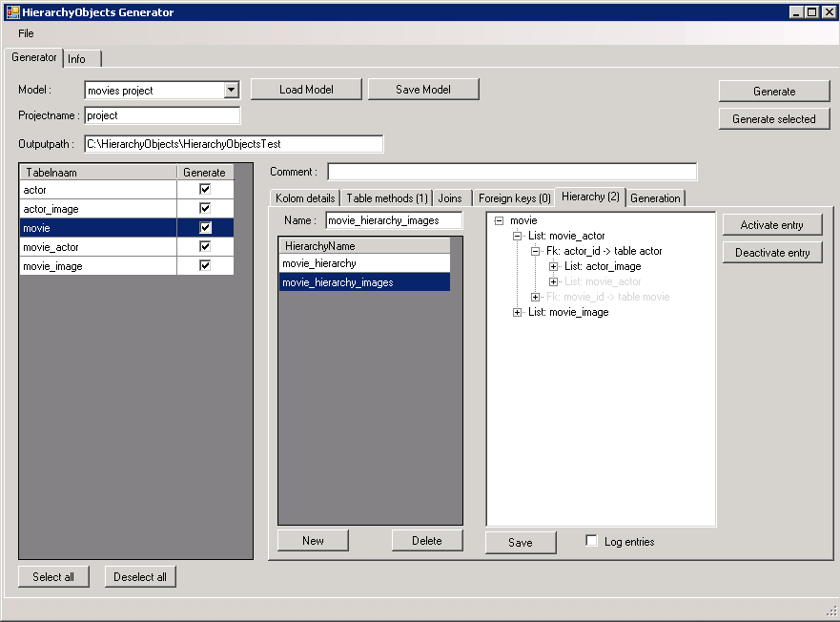Collapse the Fk: actor_id node
The image size is (840, 622).
tap(535, 251)
